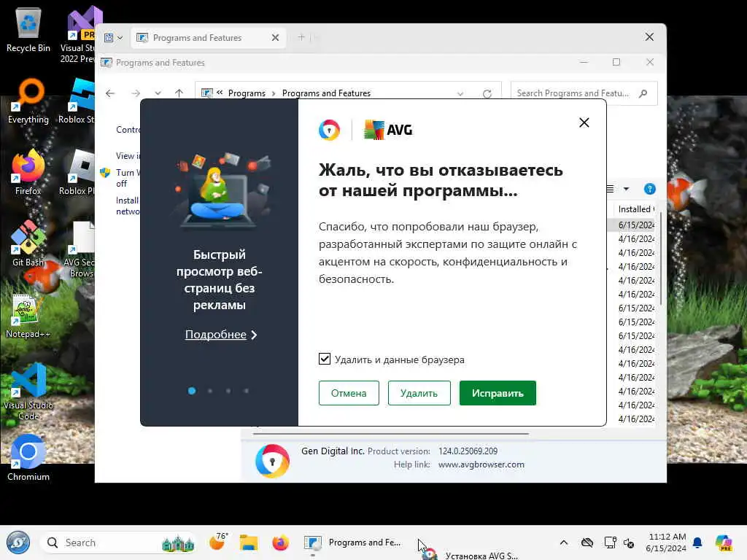The height and width of the screenshot is (560, 747).
Task: Click Установка AVG taskbar button
Action: click(471, 555)
